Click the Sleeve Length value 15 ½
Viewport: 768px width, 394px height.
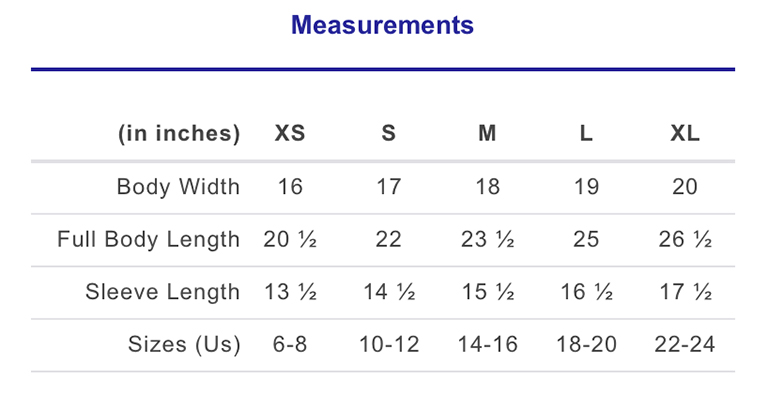pyautogui.click(x=488, y=292)
